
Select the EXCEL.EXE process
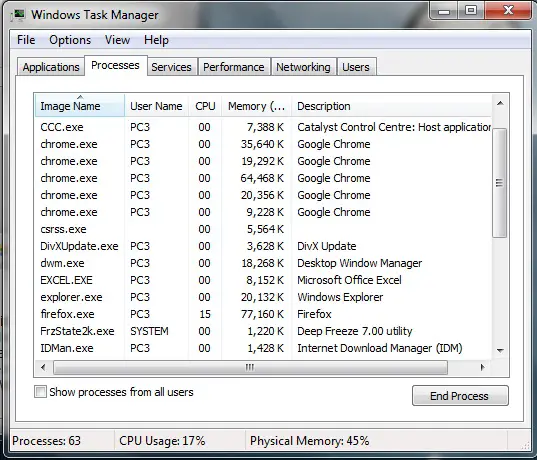coord(263,280)
